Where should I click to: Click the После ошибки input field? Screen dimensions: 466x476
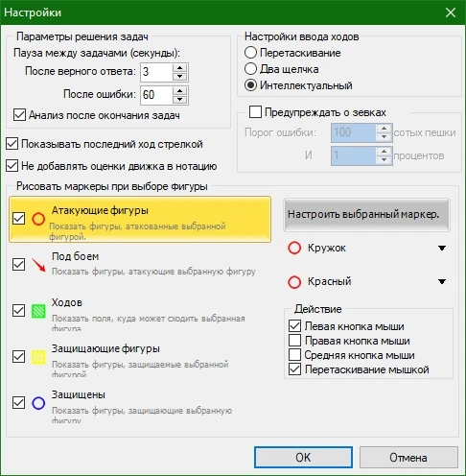pos(156,95)
